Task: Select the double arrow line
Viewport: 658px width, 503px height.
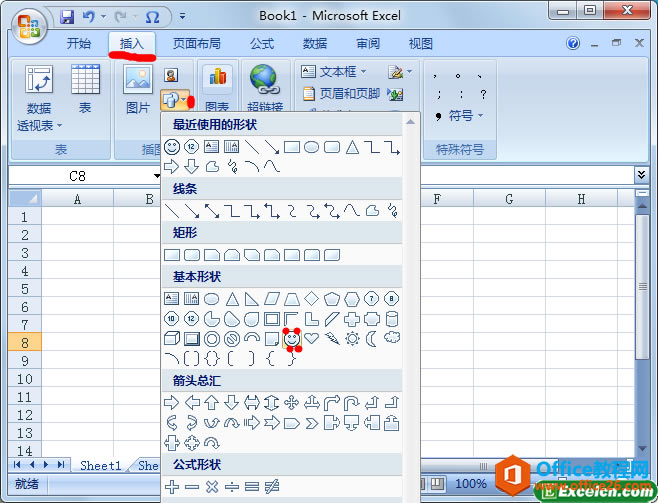Action: [x=212, y=211]
